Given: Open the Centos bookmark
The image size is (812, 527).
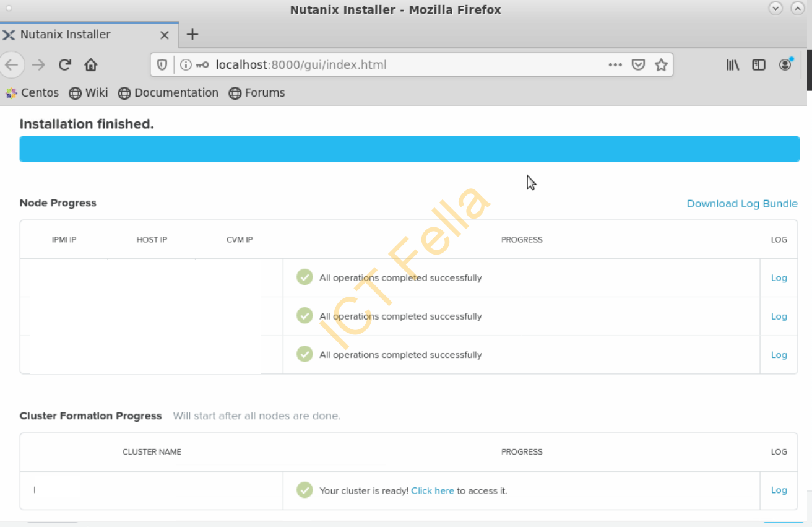Looking at the screenshot, I should pos(32,93).
